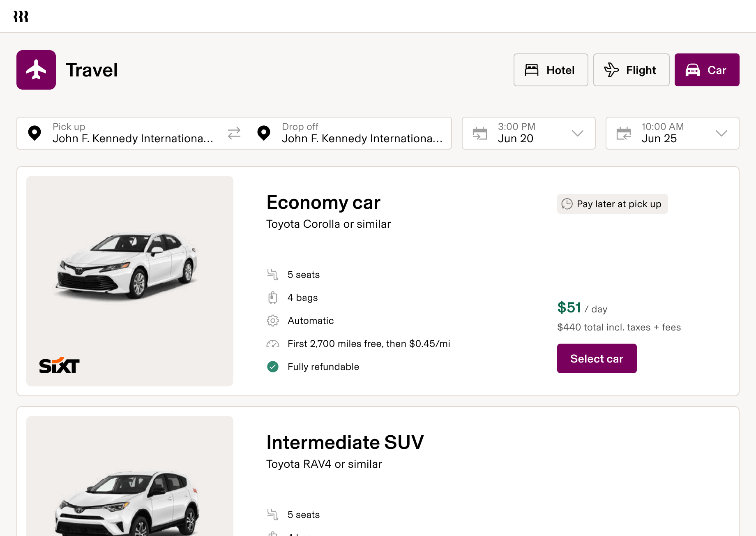Click the Intermediate SUV heading

(x=345, y=443)
